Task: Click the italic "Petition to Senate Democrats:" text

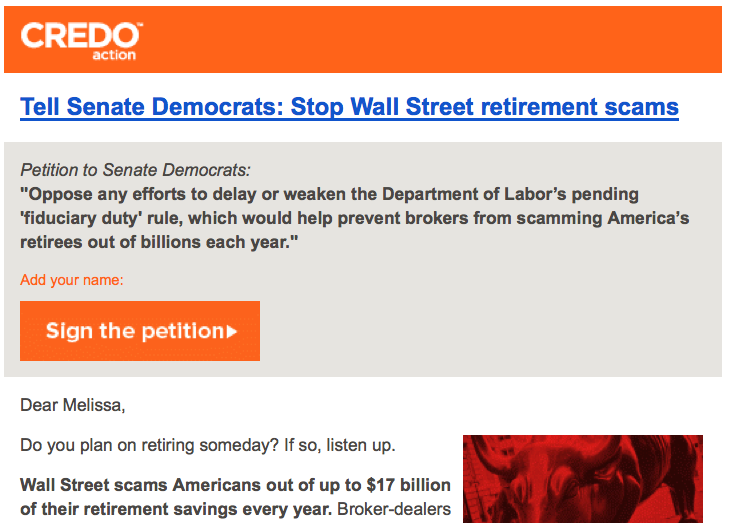Action: coord(135,170)
